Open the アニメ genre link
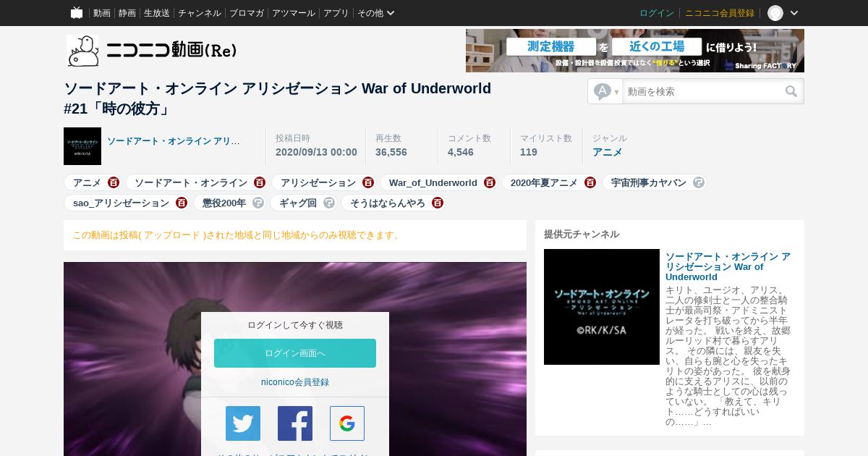 tap(607, 152)
